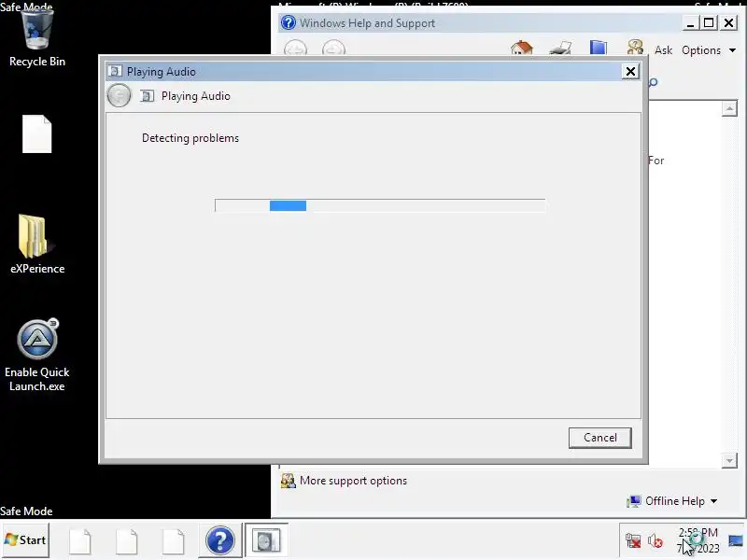The width and height of the screenshot is (747, 560).
Task: Click the Playing Audio title bar icon
Action: (115, 72)
